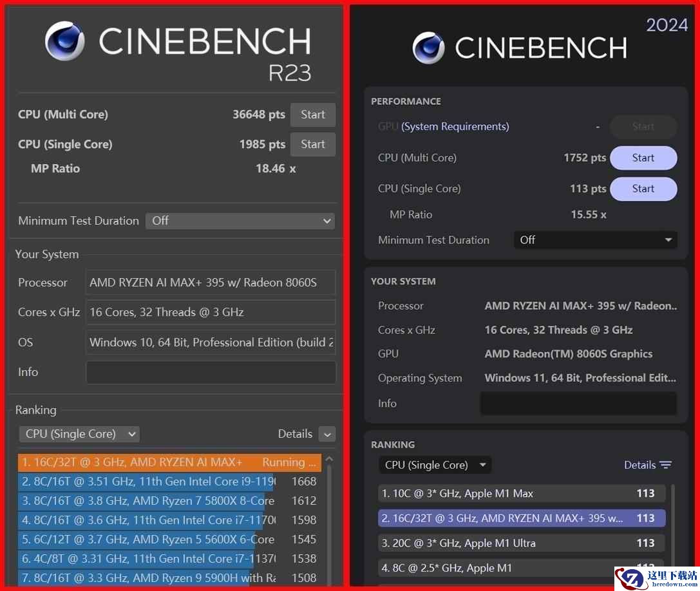Image resolution: width=700 pixels, height=591 pixels.
Task: Open Cinebench 2024 ranking CPU (Single Core) dropdown
Action: [x=435, y=465]
